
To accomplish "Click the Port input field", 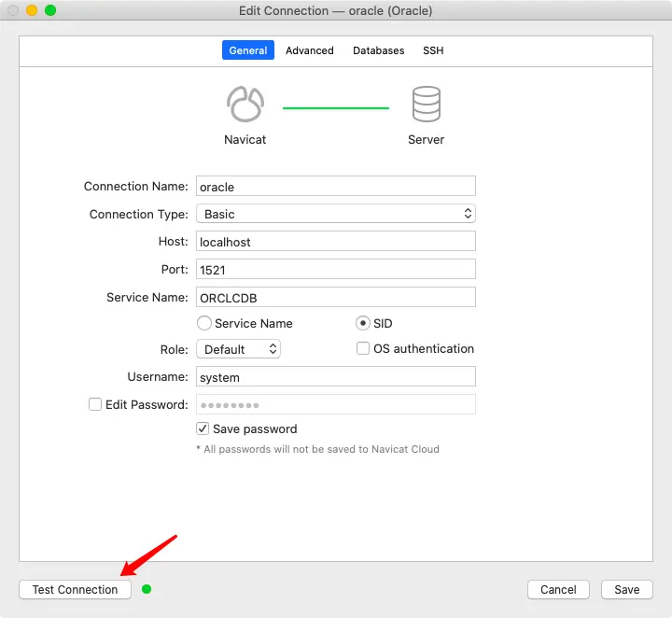I will tap(336, 269).
